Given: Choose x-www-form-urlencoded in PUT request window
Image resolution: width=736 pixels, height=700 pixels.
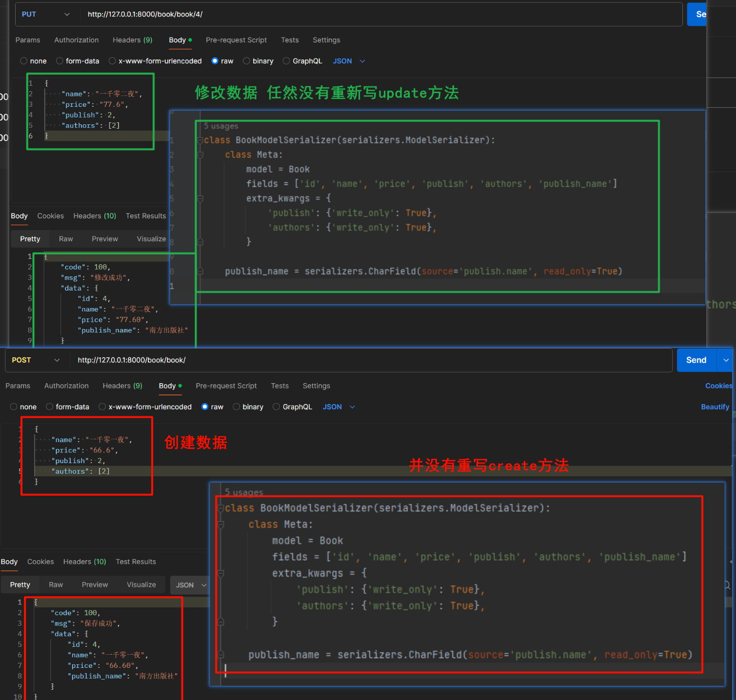Looking at the screenshot, I should [155, 61].
